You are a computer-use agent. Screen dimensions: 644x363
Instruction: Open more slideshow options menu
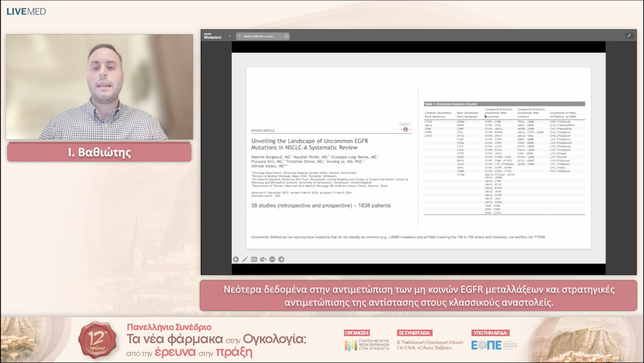point(272,259)
